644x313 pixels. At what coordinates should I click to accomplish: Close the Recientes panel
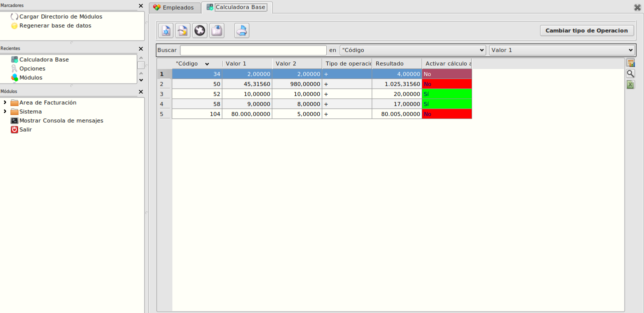(141, 48)
